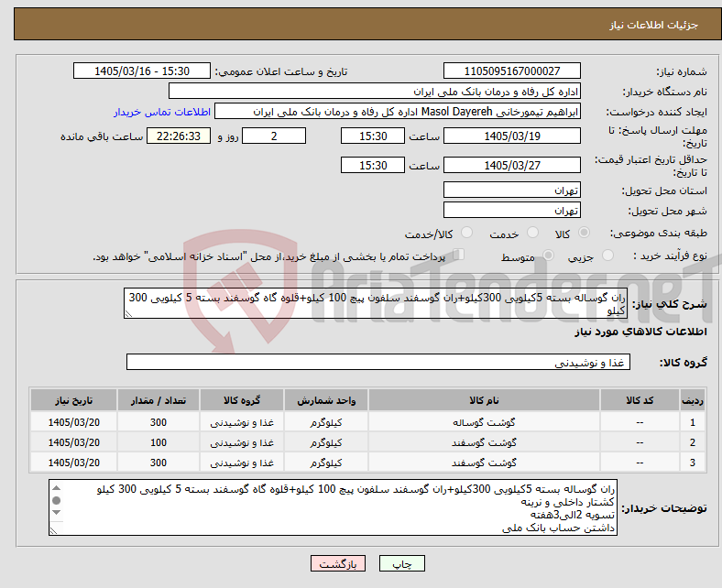Click گوشت گوسفند in row 3
The image size is (722, 588).
[x=484, y=463]
